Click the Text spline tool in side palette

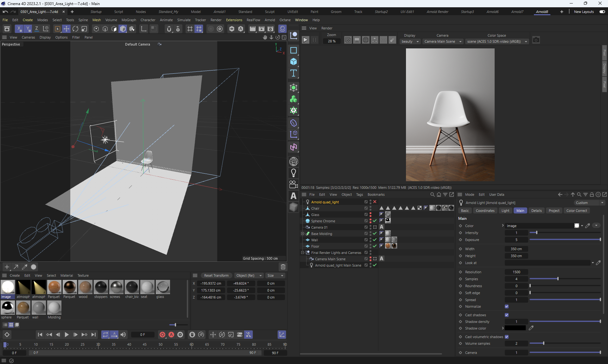pos(294,73)
